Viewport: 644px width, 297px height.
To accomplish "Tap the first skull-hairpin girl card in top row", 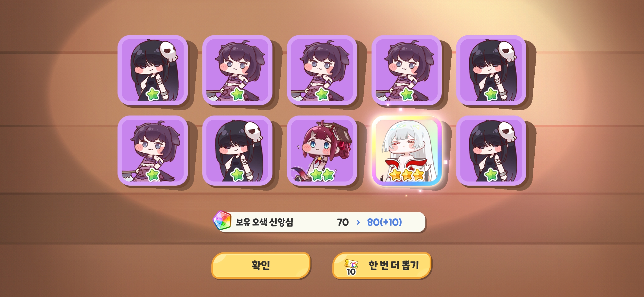I will pyautogui.click(x=153, y=70).
